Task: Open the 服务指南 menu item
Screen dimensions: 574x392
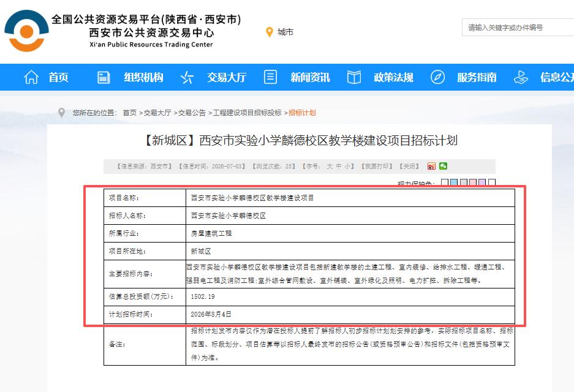Action: click(x=477, y=77)
